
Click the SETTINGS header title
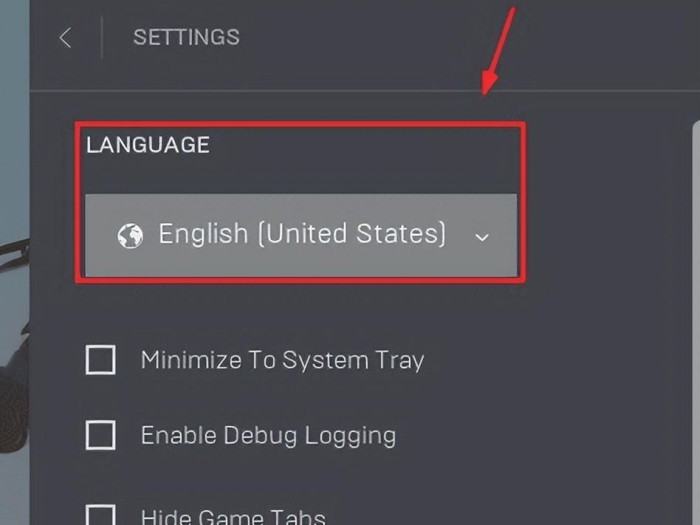tap(186, 37)
